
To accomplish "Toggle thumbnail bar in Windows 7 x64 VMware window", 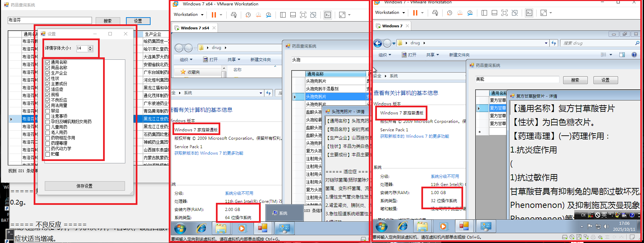I will 293,15.
